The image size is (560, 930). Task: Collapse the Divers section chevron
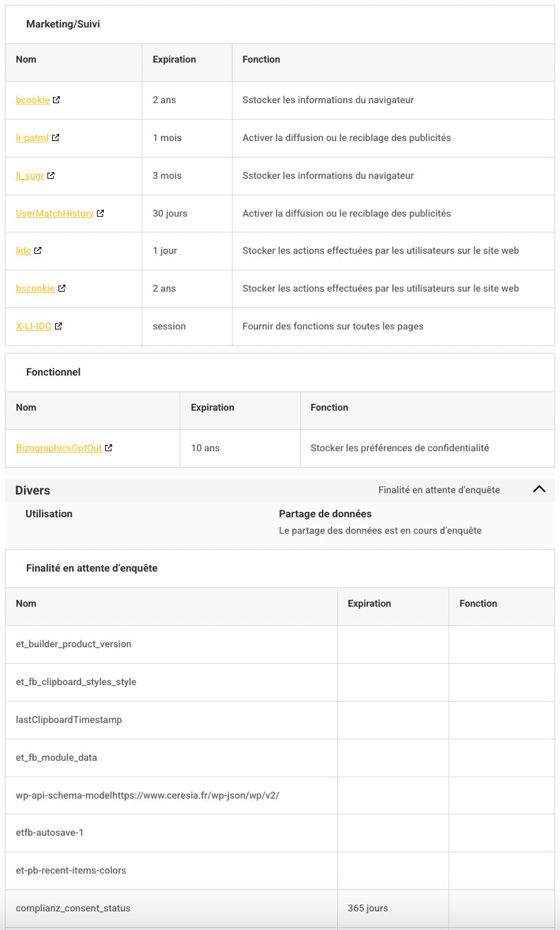(539, 489)
